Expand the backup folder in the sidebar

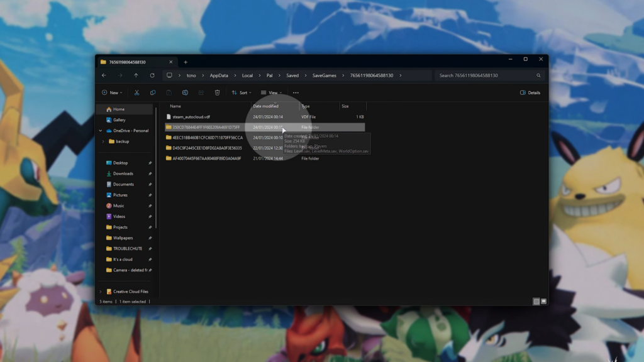coord(103,141)
